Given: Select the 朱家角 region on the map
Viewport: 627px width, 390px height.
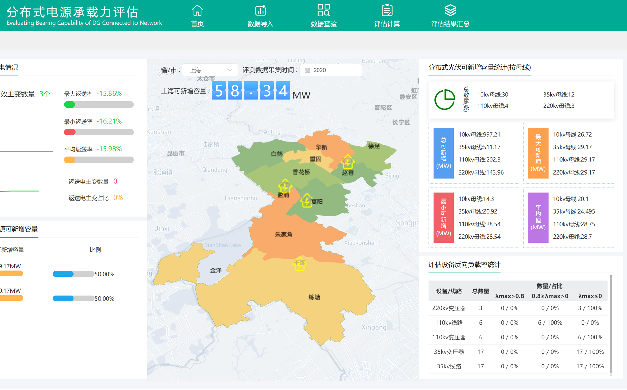Looking at the screenshot, I should (x=284, y=234).
